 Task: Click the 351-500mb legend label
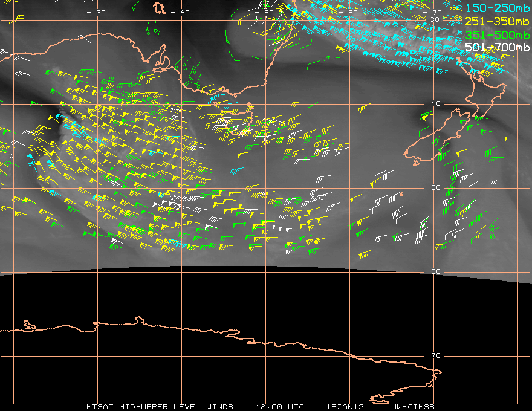tap(497, 34)
